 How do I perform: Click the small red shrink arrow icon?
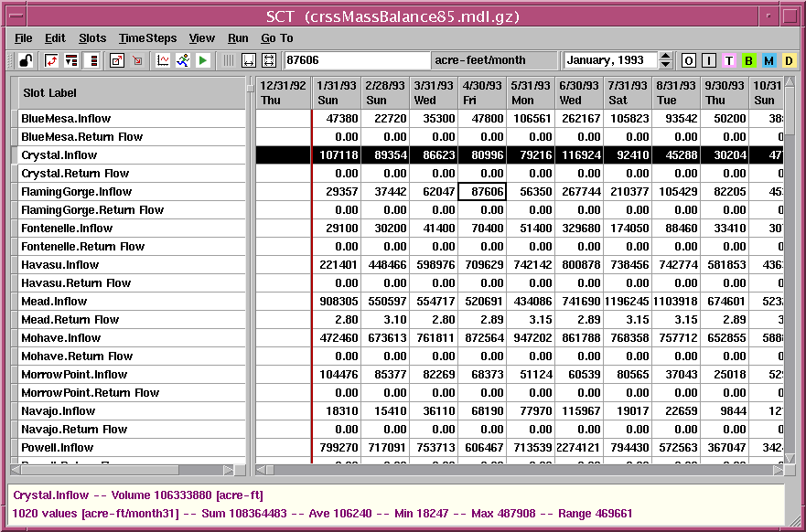pyautogui.click(x=137, y=60)
